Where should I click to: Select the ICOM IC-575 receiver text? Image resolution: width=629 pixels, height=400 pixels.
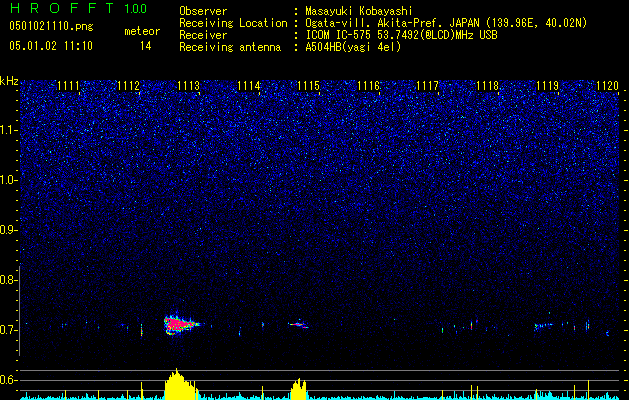(401, 35)
